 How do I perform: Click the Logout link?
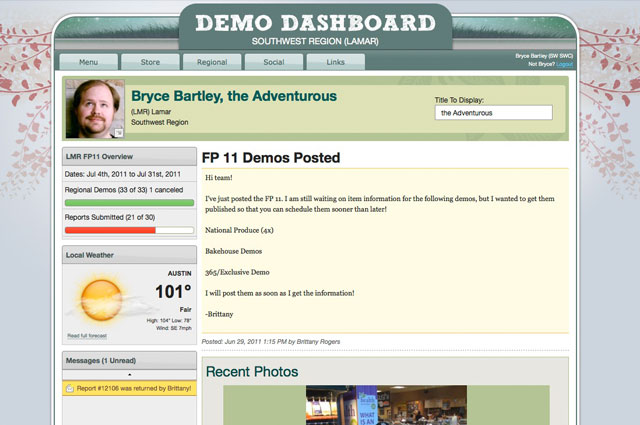click(x=564, y=64)
